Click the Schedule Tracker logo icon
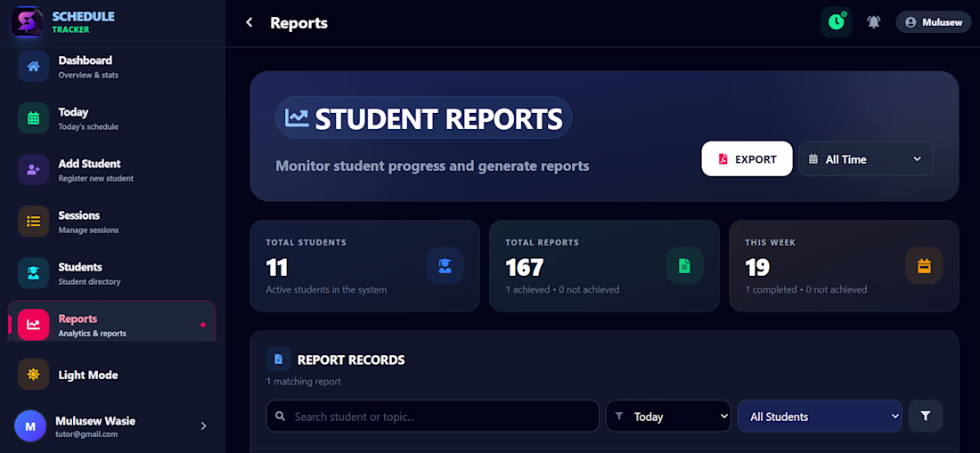This screenshot has width=980, height=453. (x=27, y=22)
